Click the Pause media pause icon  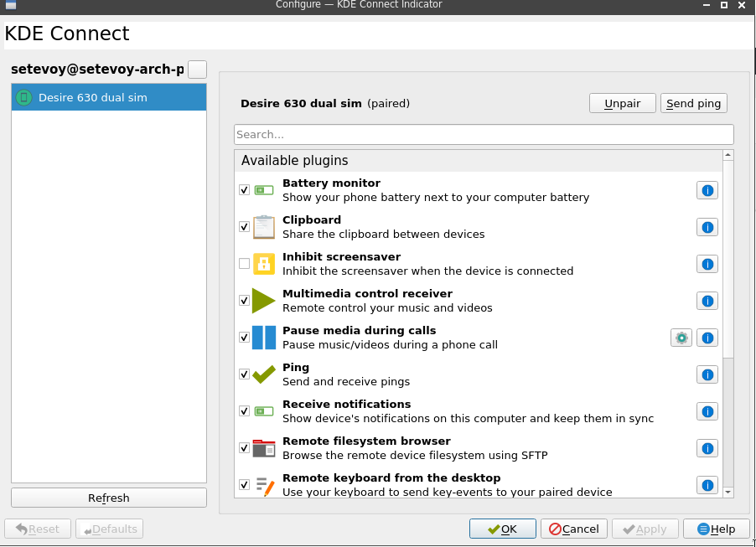[x=264, y=338]
